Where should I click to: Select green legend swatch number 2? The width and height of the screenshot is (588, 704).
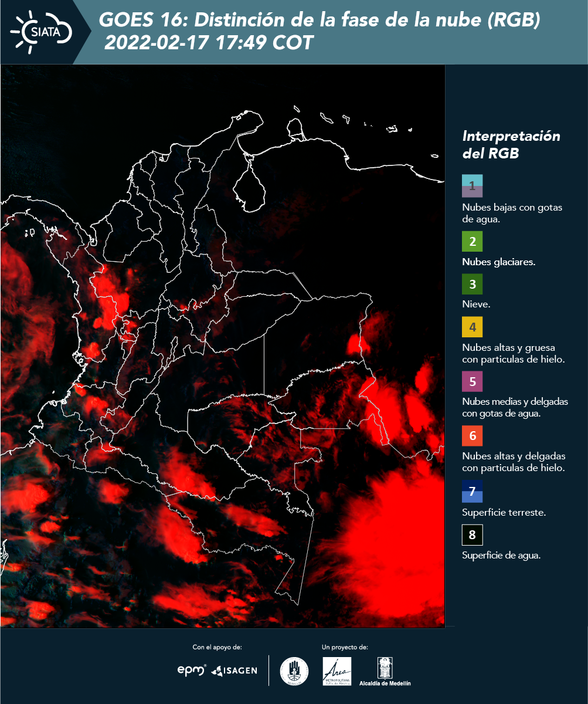tap(472, 241)
